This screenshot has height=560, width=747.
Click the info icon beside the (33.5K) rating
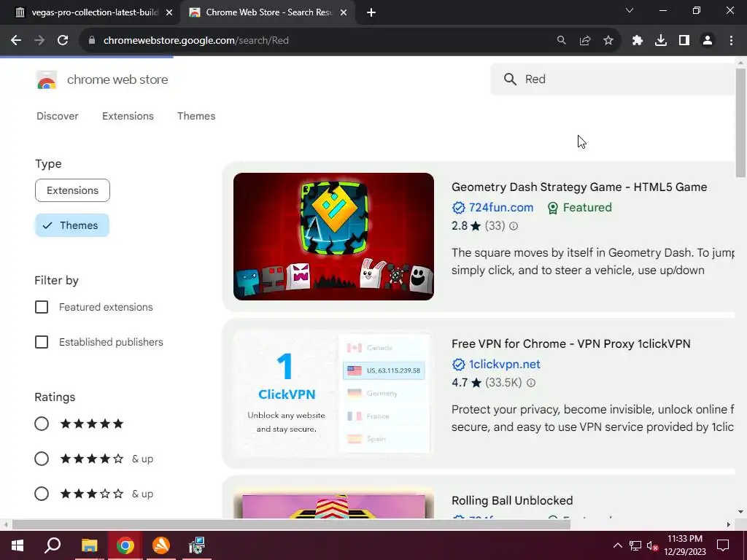pyautogui.click(x=531, y=383)
